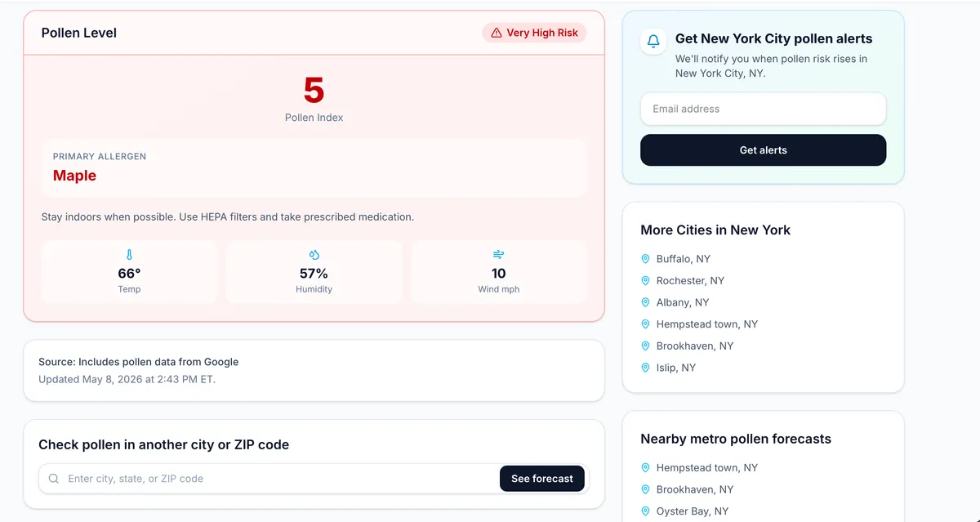
Task: Click the location pin beside Albany, NY
Action: [x=645, y=302]
